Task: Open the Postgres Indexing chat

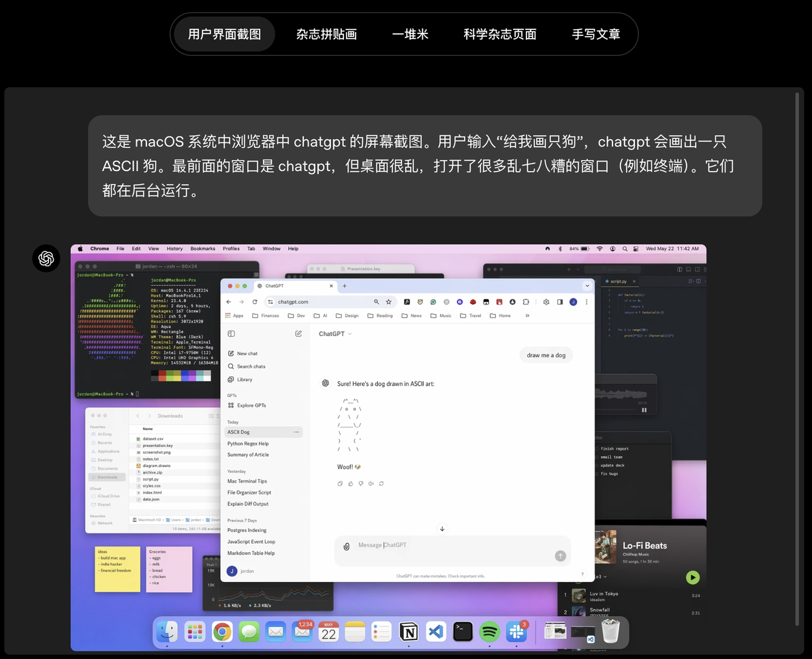Action: click(247, 530)
